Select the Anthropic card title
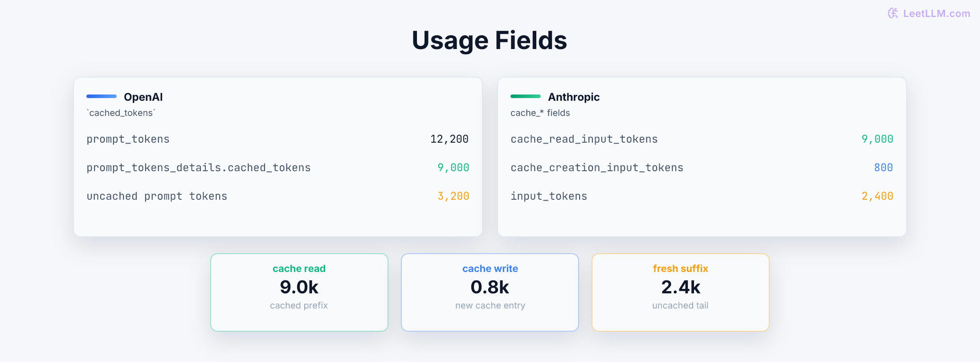Image resolution: width=980 pixels, height=362 pixels. [x=574, y=97]
